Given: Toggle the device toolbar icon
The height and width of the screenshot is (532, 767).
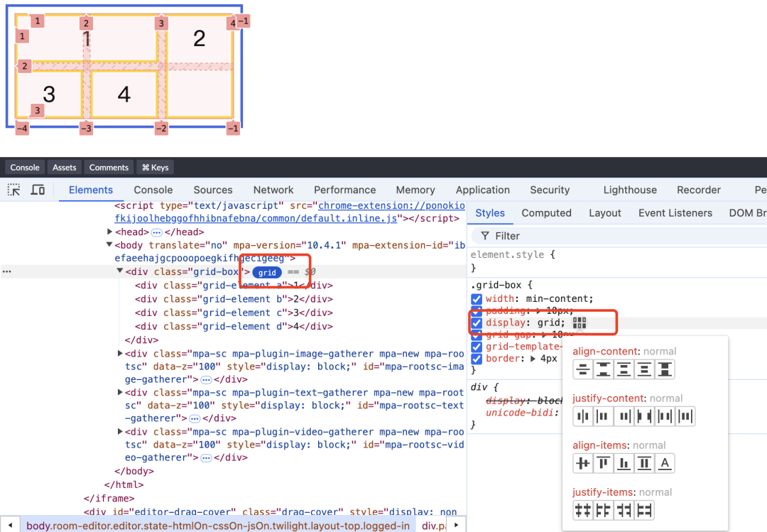Looking at the screenshot, I should coord(38,190).
